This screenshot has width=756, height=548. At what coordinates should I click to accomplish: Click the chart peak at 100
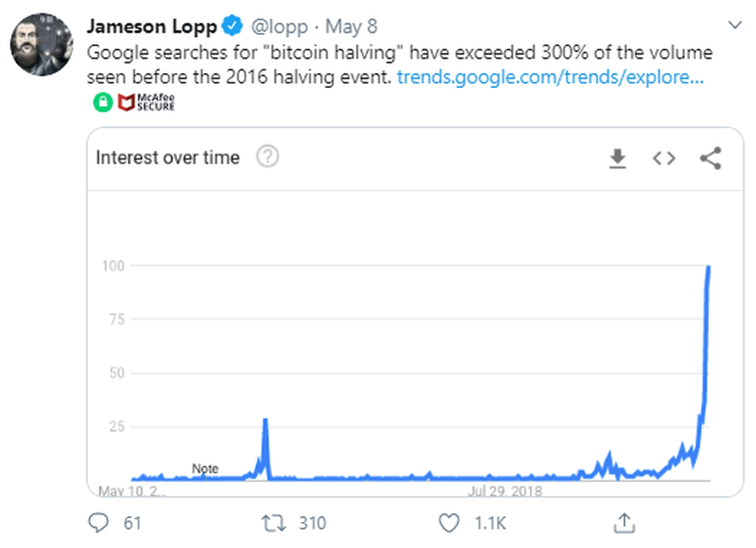pos(709,267)
